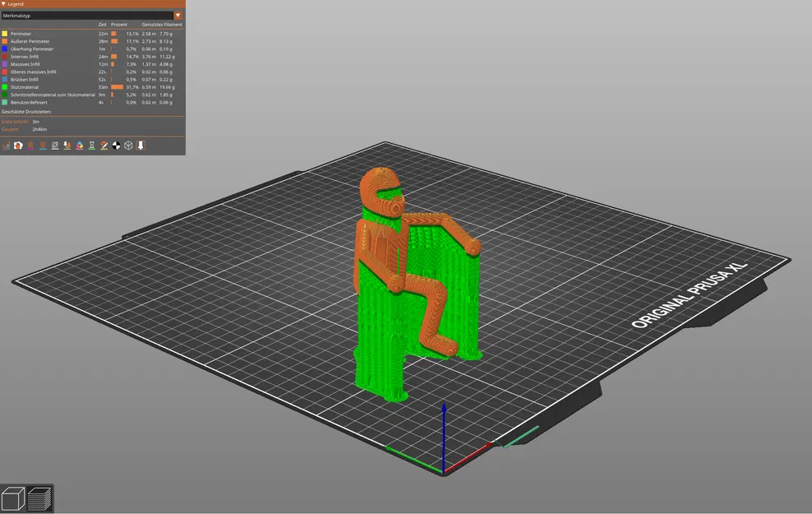This screenshot has height=514, width=812.
Task: Toggle tool changes display icon
Action: click(67, 146)
